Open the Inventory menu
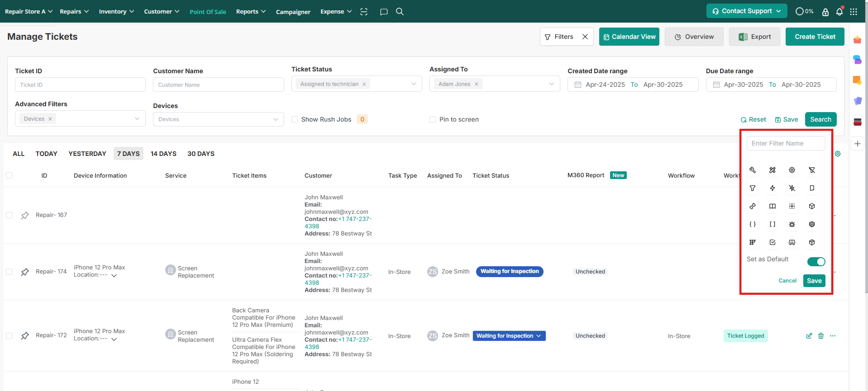 (116, 12)
